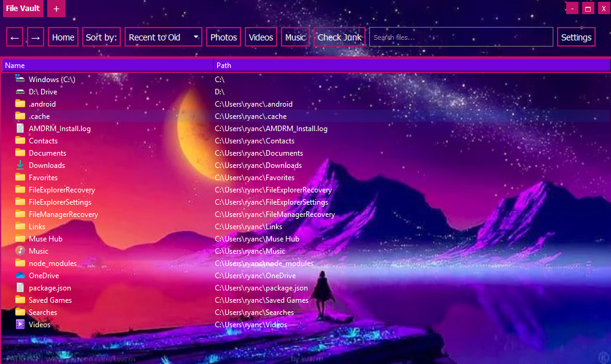Click path C:\Users\ryanc\Videos
Viewport: 611px width, 364px height.
coord(251,324)
